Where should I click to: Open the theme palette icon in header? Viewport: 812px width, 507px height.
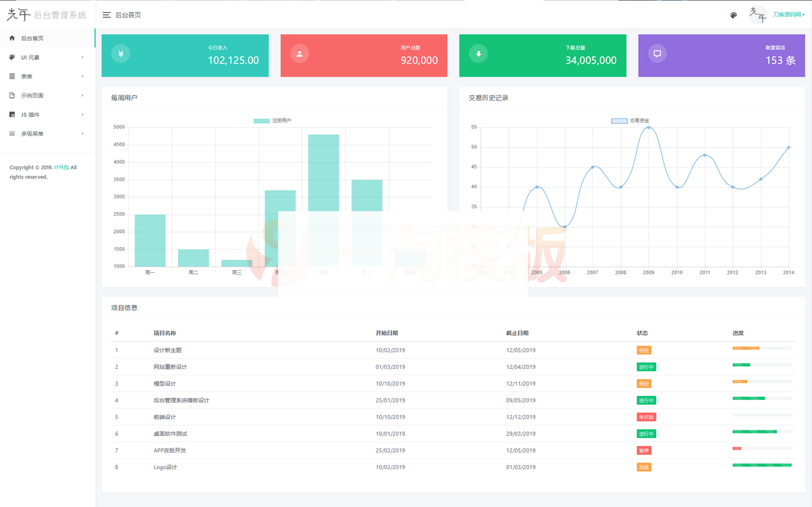click(734, 15)
